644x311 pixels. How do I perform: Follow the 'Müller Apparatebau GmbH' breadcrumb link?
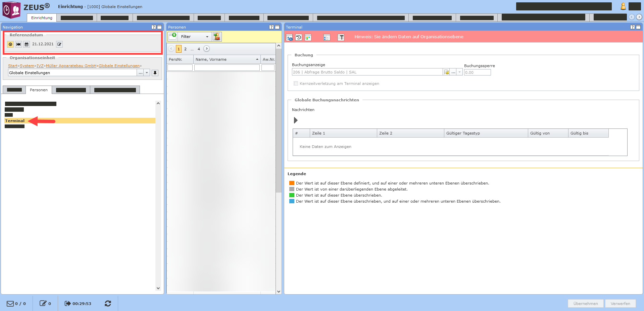pos(71,66)
